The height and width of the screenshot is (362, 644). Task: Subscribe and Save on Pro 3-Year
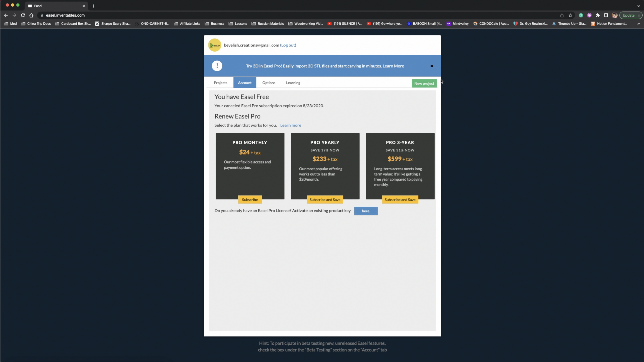coord(400,199)
